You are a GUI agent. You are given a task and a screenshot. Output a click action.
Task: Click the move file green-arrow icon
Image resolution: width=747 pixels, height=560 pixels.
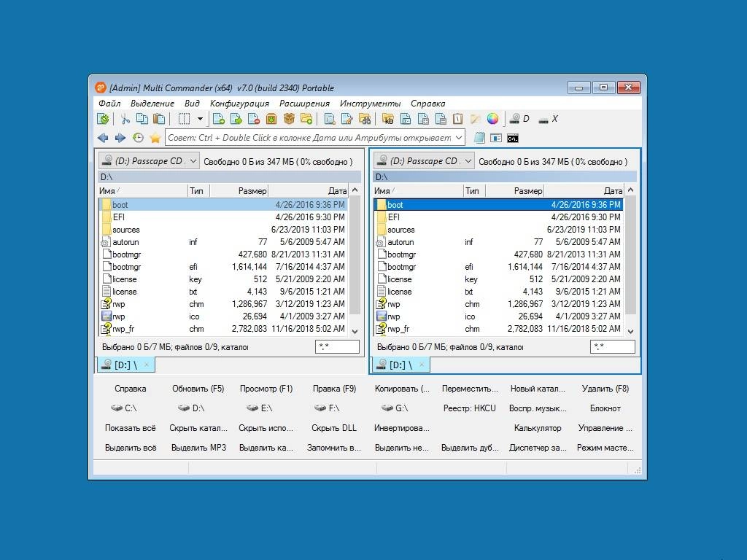pyautogui.click(x=236, y=119)
